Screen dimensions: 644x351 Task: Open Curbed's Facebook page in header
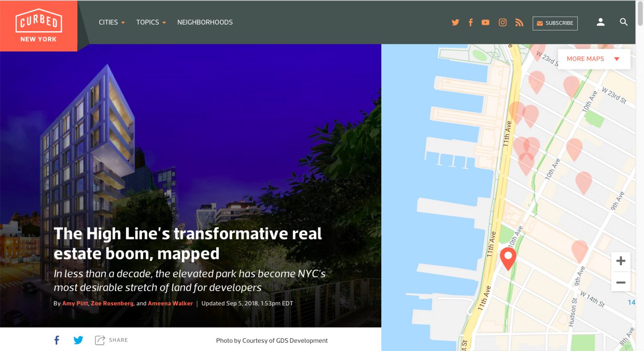[471, 23]
